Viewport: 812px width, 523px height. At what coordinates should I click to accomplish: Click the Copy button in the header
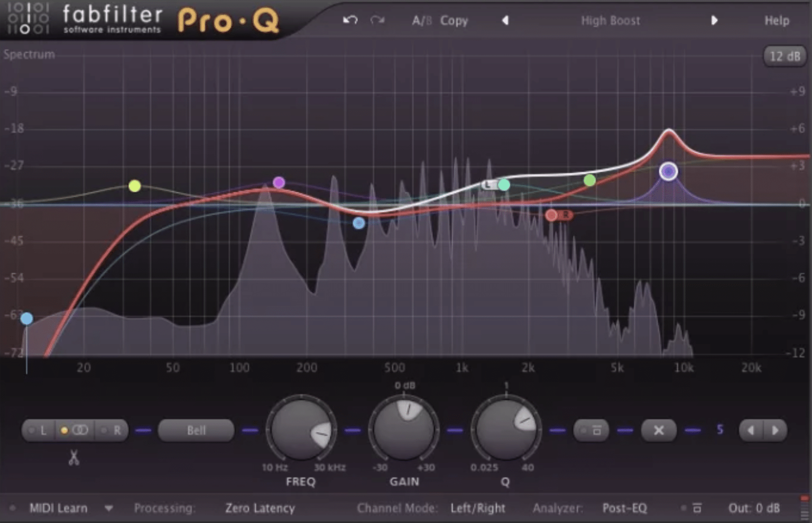454,20
